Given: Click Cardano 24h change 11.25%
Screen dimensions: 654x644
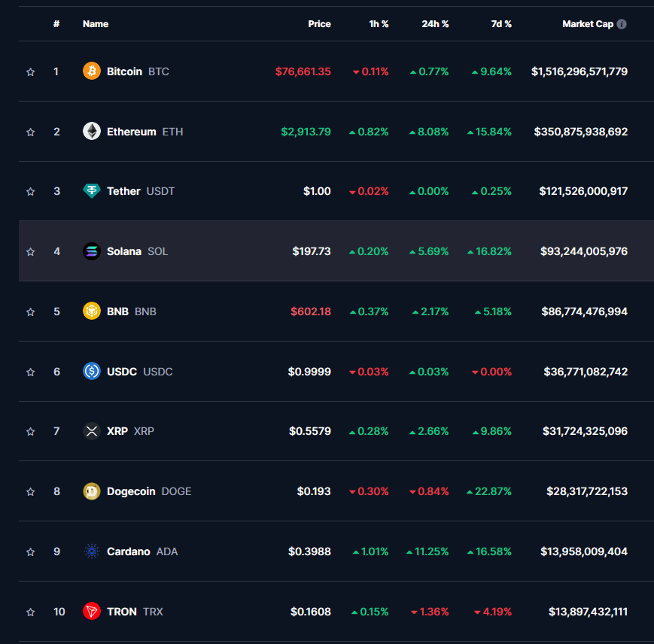Looking at the screenshot, I should pos(427,551).
